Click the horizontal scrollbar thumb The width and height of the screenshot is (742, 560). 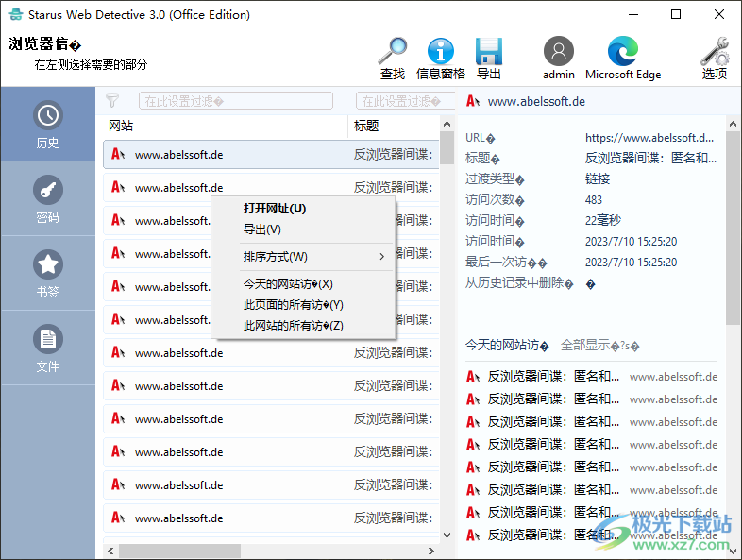tap(179, 551)
